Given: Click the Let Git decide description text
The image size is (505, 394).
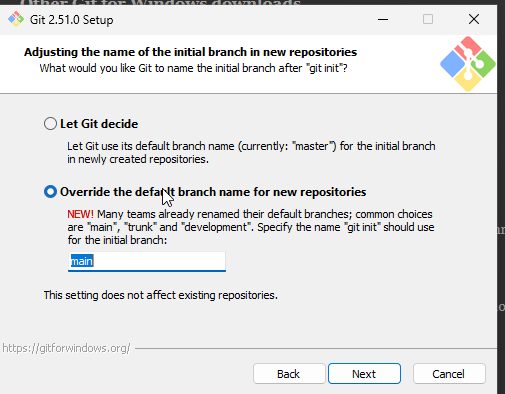Looking at the screenshot, I should pyautogui.click(x=251, y=153).
